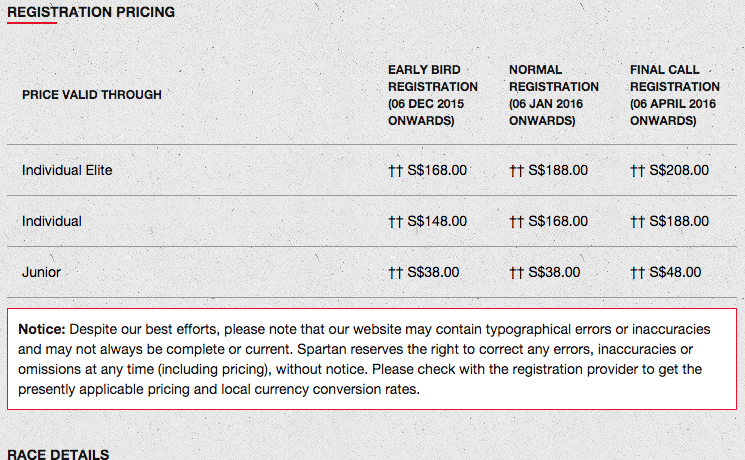Click the Final Call Registration column header
This screenshot has height=460, width=745.
click(x=675, y=95)
